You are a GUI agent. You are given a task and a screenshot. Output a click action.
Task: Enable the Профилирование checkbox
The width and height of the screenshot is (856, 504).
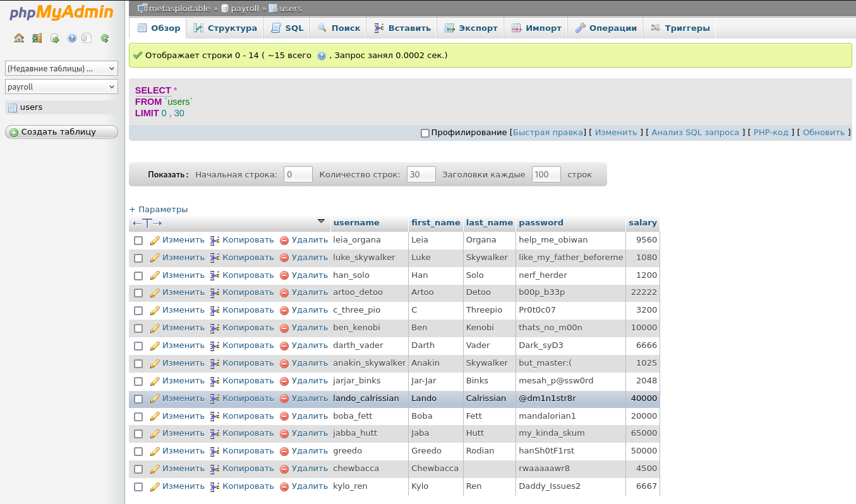point(425,133)
